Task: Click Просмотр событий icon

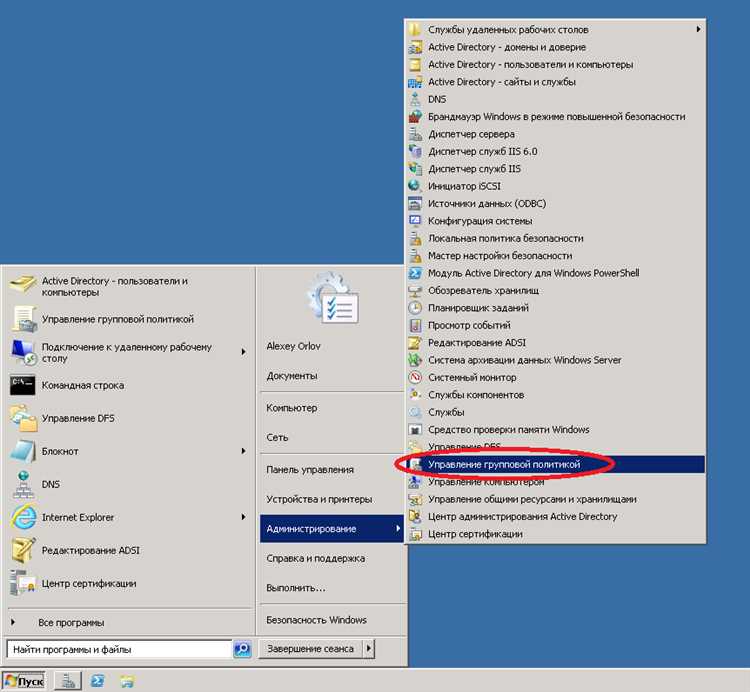Action: pos(415,326)
